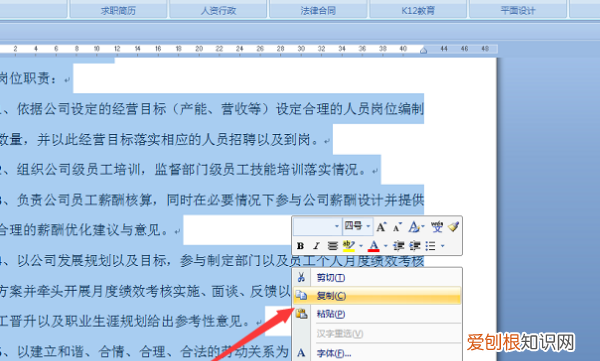Click the Shrink Font icon in mini toolbar
The height and width of the screenshot is (361, 600).
pyautogui.click(x=397, y=227)
